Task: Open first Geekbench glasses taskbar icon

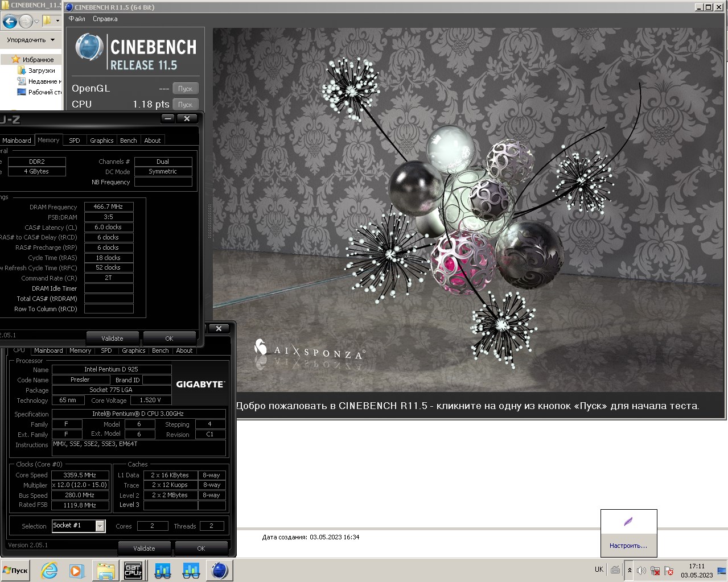Action: click(163, 570)
